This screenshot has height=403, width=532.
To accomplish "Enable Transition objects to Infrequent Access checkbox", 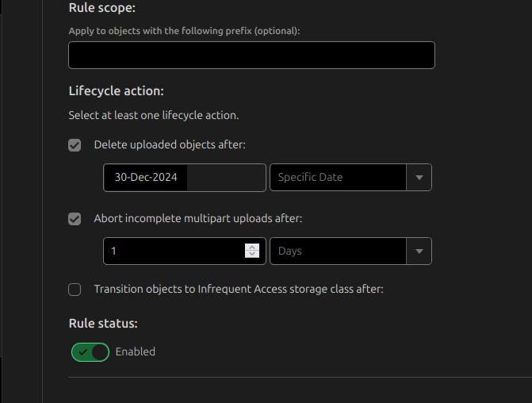I will click(x=75, y=290).
